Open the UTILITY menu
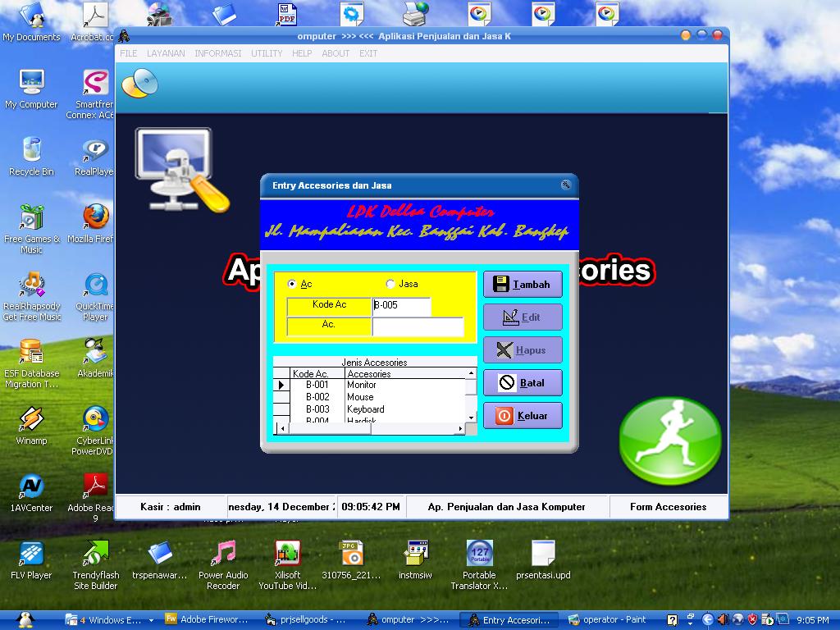The image size is (840, 630). 267,53
